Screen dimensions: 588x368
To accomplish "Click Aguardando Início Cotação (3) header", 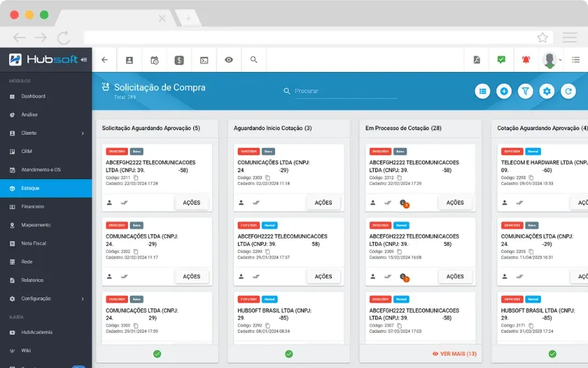I will pos(272,128).
